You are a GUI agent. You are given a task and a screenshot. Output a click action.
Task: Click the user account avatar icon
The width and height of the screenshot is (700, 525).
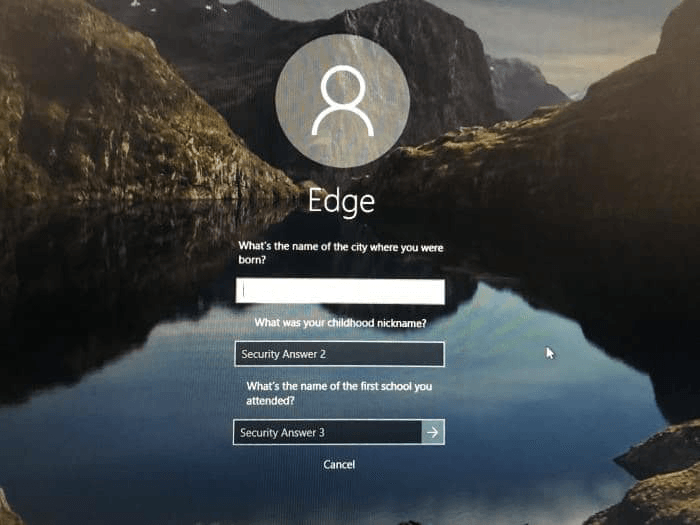[342, 100]
